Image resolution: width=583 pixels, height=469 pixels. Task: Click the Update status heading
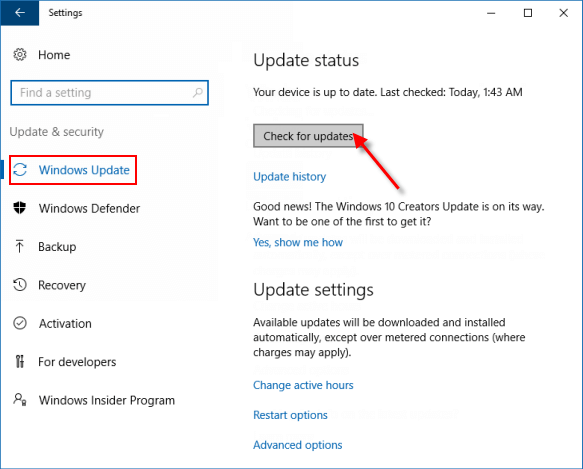[x=306, y=60]
